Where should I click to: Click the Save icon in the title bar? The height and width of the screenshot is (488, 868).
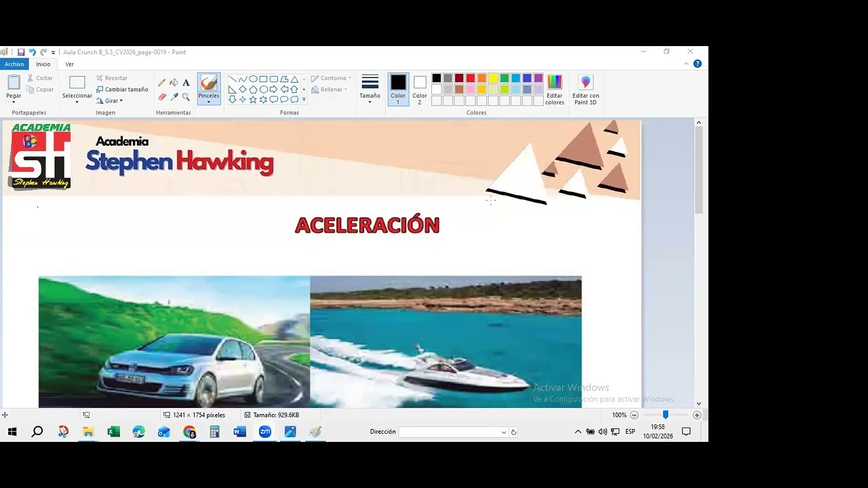coord(21,52)
